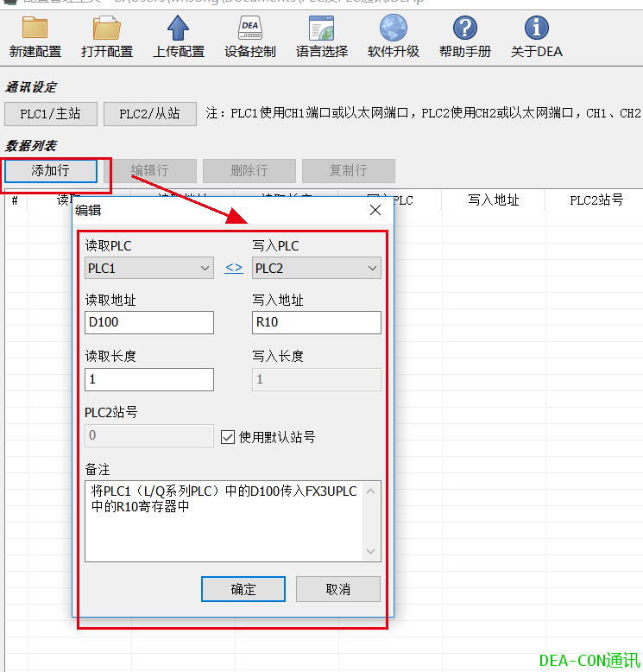Click the <> swap PLC link
Image resolution: width=643 pixels, height=672 pixels.
point(234,268)
